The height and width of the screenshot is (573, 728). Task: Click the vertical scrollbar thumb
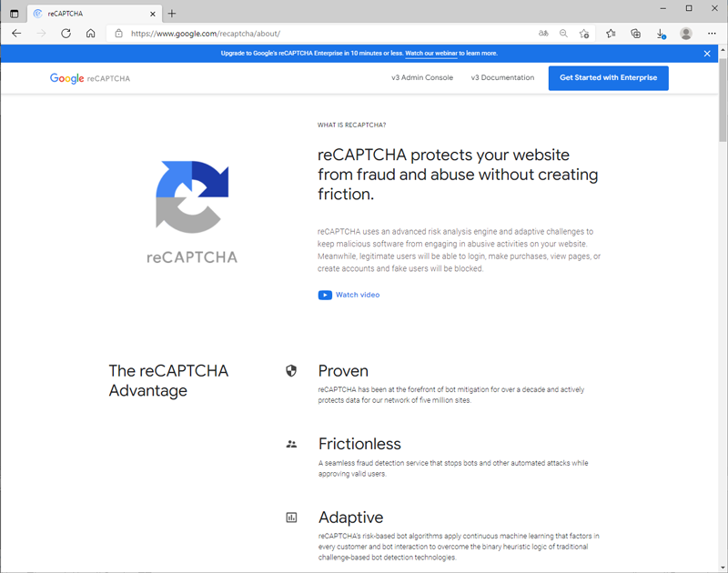click(723, 100)
